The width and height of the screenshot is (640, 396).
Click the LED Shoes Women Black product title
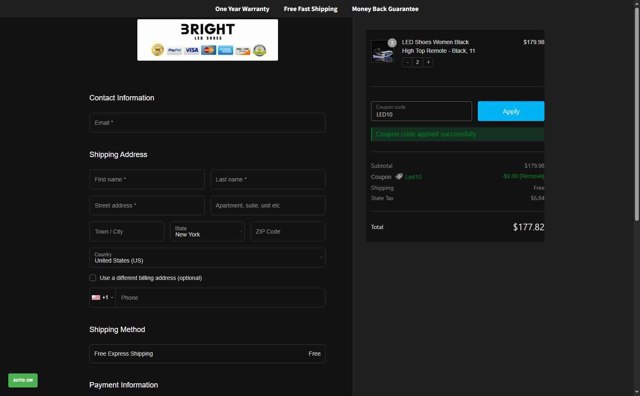tap(438, 46)
